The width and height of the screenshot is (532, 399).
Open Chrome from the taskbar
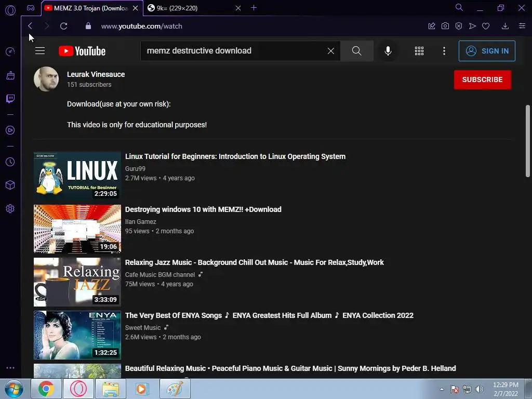pyautogui.click(x=46, y=389)
